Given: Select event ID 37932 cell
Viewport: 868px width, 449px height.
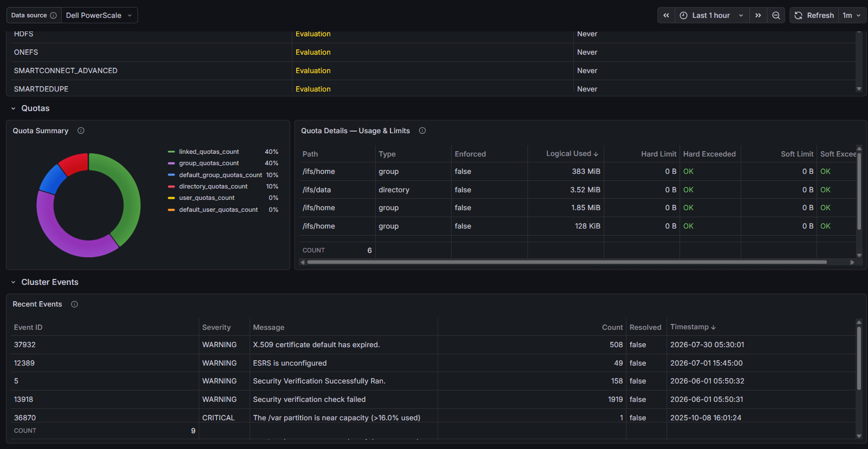Looking at the screenshot, I should point(105,344).
